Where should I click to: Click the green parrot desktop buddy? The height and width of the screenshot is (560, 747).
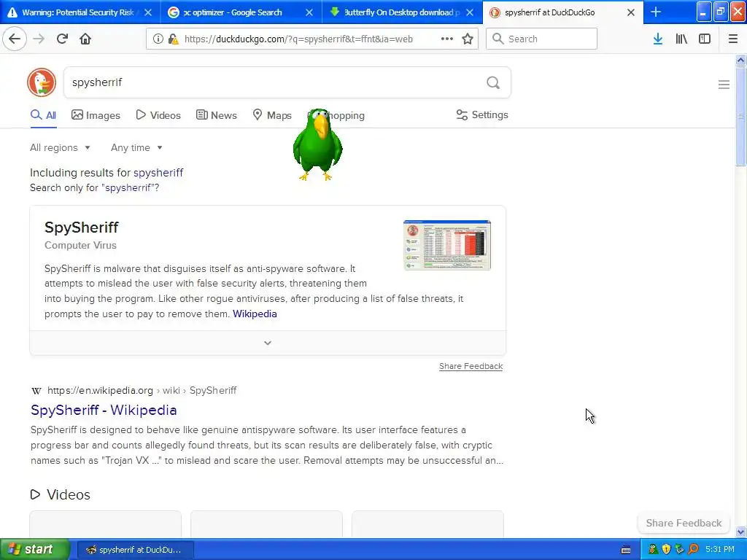click(x=318, y=145)
